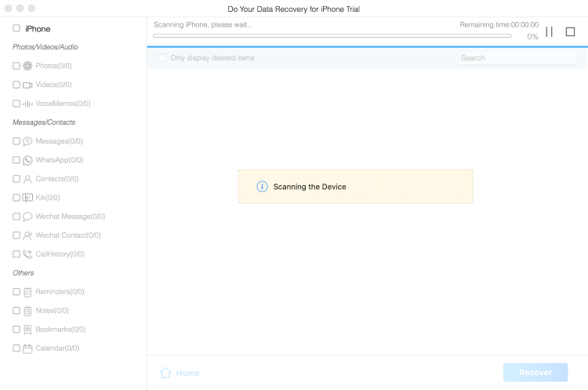
Task: Click the Calendar icon
Action: point(27,348)
